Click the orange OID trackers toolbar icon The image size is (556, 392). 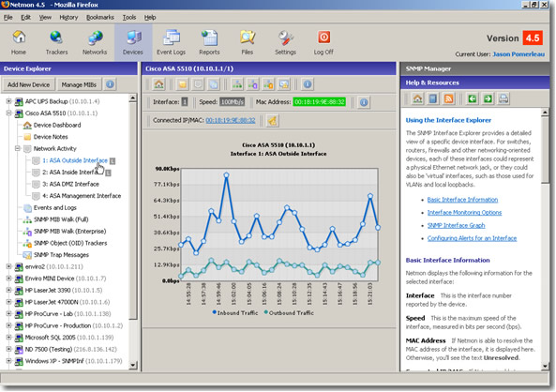pyautogui.click(x=268, y=84)
